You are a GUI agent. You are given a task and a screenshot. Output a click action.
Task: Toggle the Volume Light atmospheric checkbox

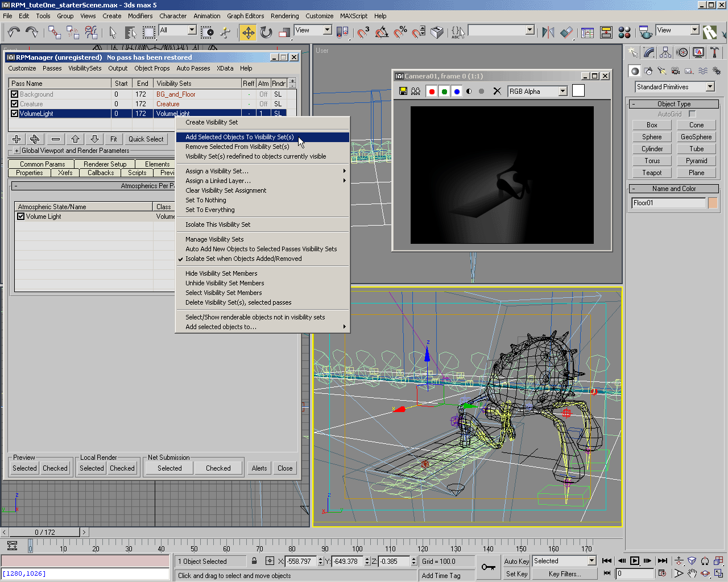tap(21, 217)
